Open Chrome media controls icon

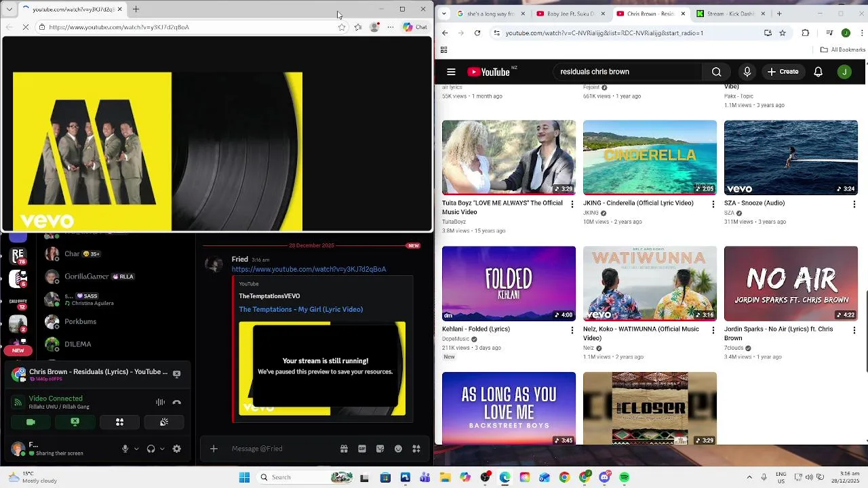point(829,33)
